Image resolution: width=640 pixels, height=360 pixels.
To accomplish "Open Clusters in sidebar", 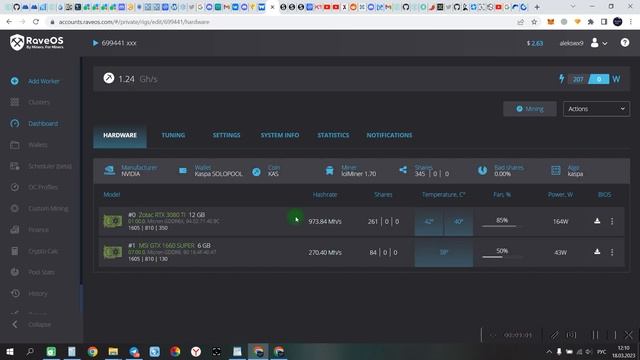I will tap(39, 102).
